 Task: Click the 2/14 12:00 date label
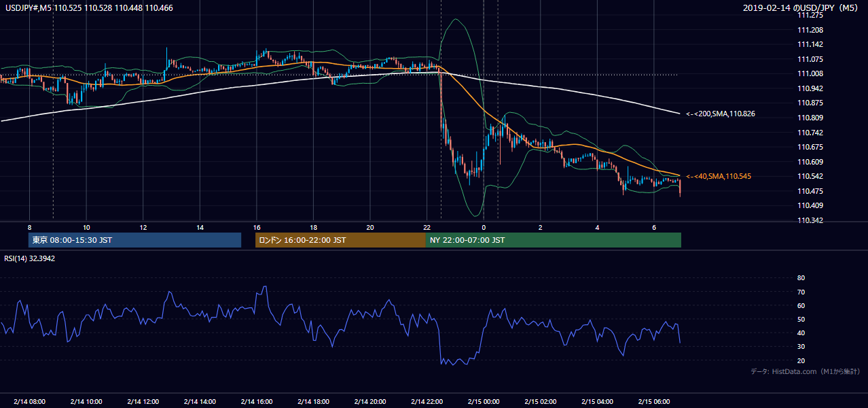tap(143, 401)
